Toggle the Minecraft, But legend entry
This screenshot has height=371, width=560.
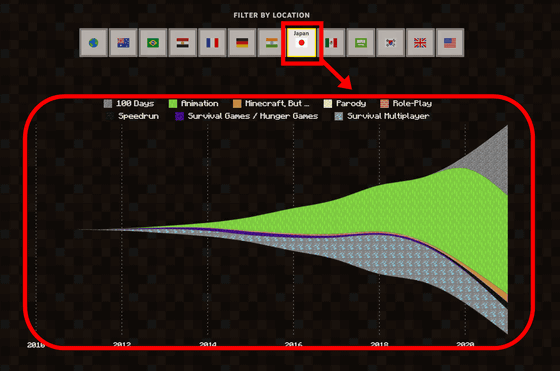tap(271, 104)
